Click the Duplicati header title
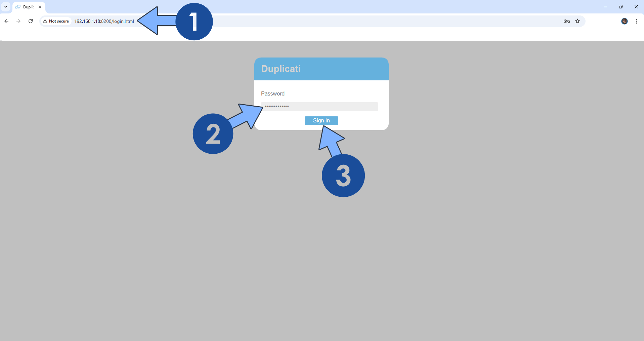 [281, 69]
